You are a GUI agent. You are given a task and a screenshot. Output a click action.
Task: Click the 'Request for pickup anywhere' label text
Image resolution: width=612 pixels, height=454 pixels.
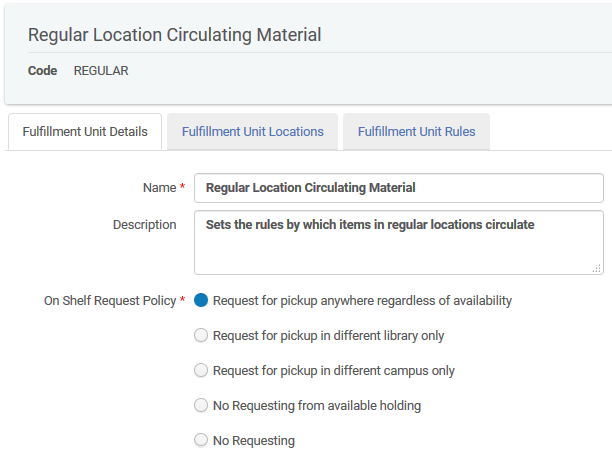click(362, 300)
